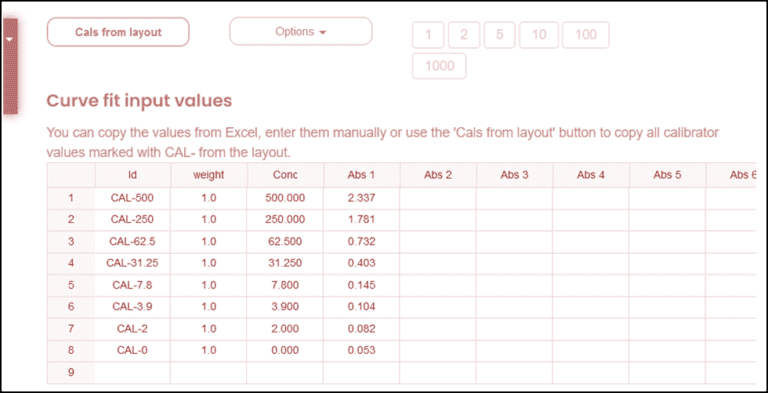Select the CAL-0 Id cell

pos(132,350)
